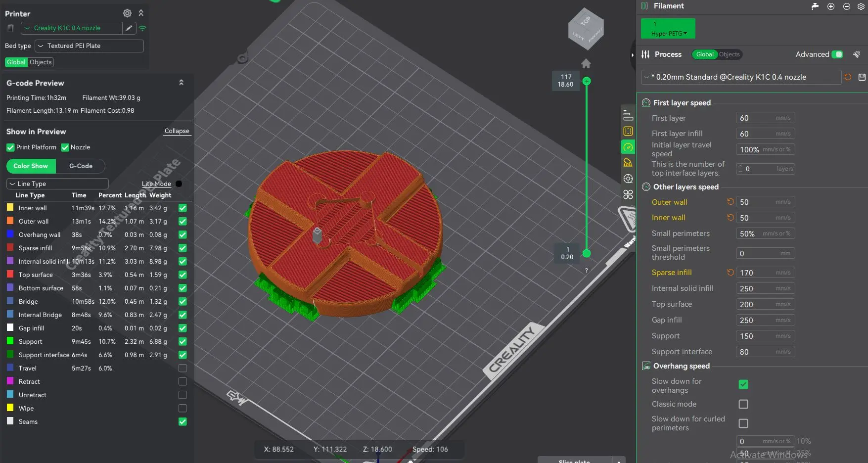
Task: Toggle the Print Platform checkbox
Action: [x=10, y=147]
